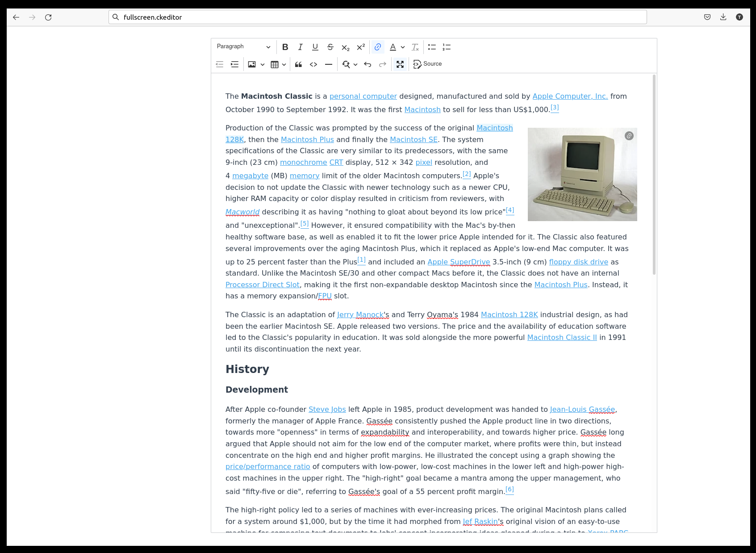Select the Macintosh Classic photo
This screenshot has width=756, height=553.
[582, 174]
